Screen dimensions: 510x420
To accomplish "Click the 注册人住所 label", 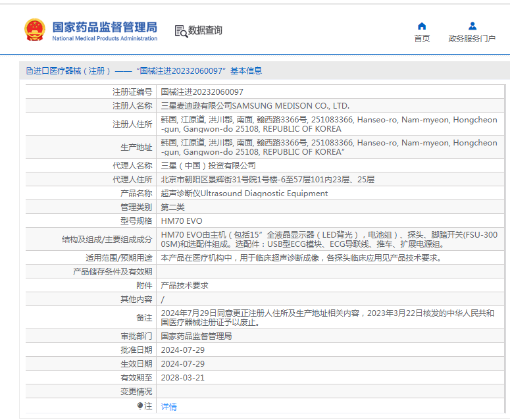I will (x=132, y=124).
